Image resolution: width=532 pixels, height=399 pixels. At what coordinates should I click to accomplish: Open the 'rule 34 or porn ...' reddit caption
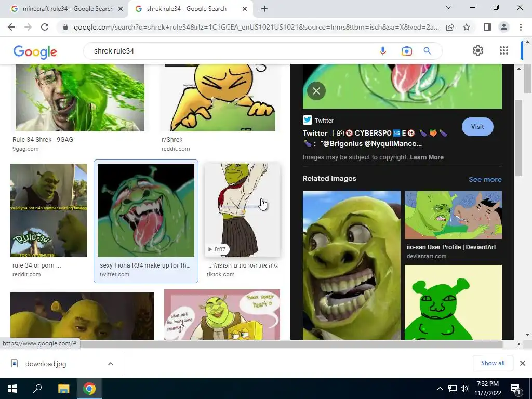(x=37, y=265)
